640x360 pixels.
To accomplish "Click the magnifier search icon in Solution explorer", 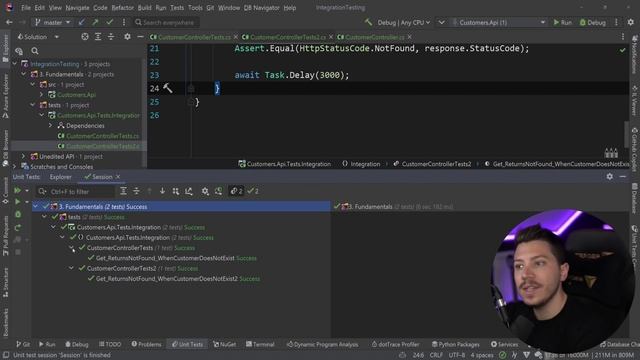I will pyautogui.click(x=35, y=51).
